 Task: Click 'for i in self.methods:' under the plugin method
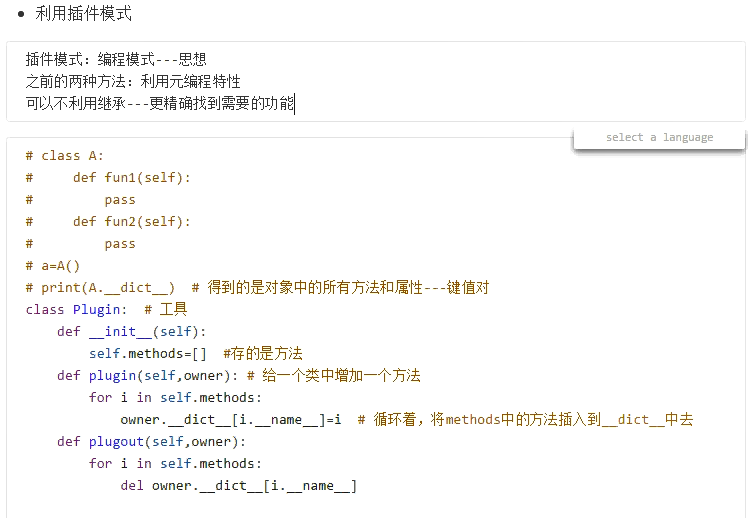pos(175,397)
